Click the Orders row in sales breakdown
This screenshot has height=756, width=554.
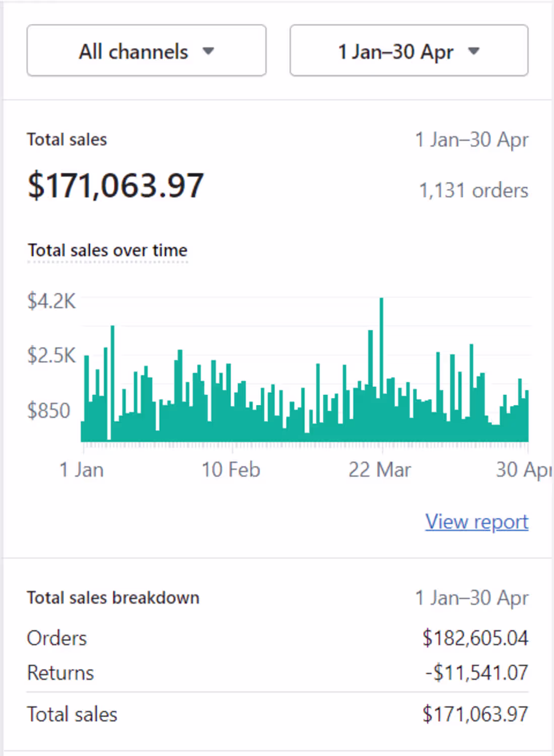point(56,638)
